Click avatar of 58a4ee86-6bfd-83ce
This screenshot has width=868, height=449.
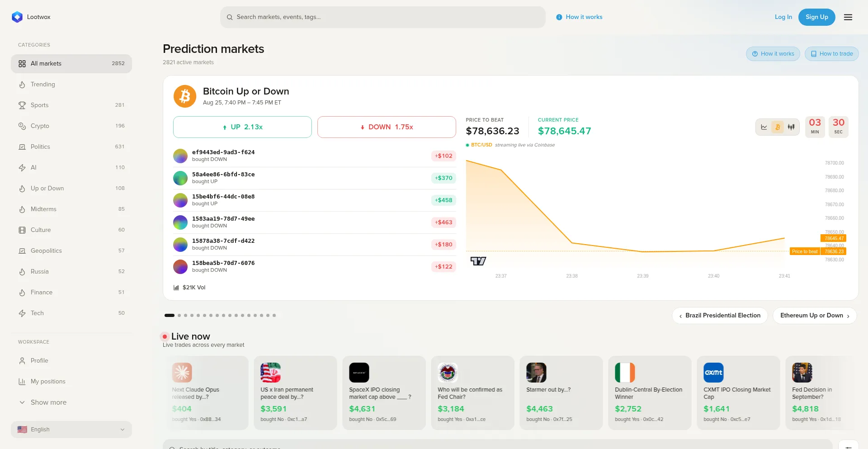pyautogui.click(x=180, y=178)
